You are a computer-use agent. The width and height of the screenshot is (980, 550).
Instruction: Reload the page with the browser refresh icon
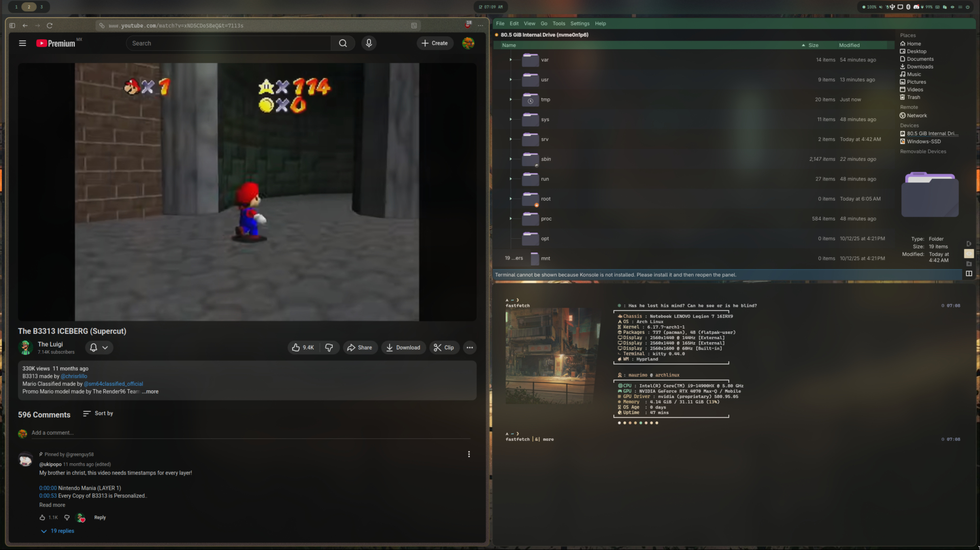49,25
